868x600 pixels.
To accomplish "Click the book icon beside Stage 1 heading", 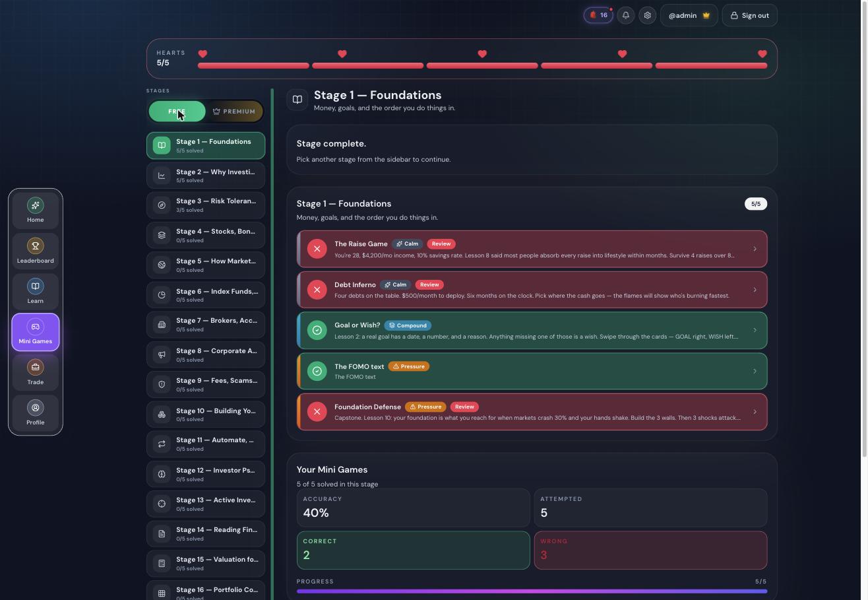I will 297,100.
